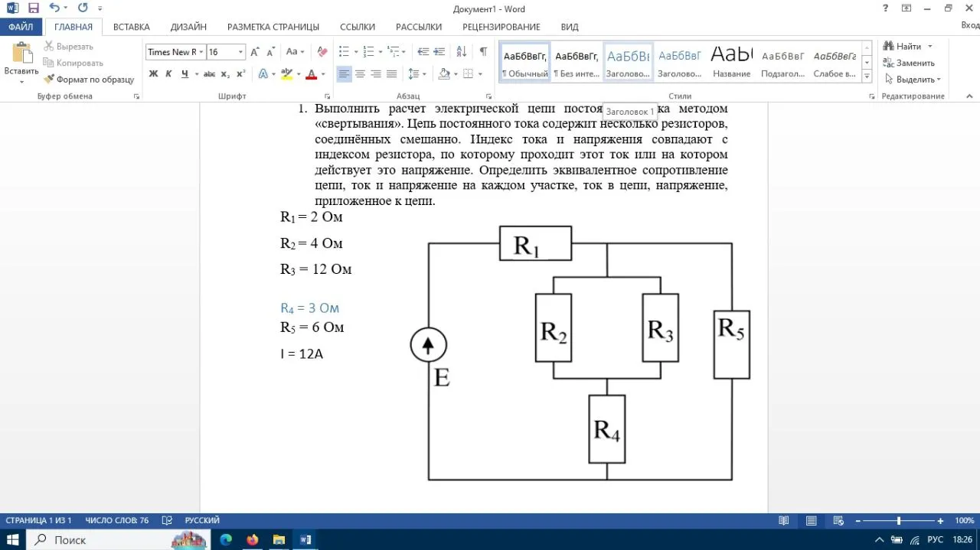Click the Format Painter (Формат по образцу) button
The image size is (980, 550).
point(89,79)
